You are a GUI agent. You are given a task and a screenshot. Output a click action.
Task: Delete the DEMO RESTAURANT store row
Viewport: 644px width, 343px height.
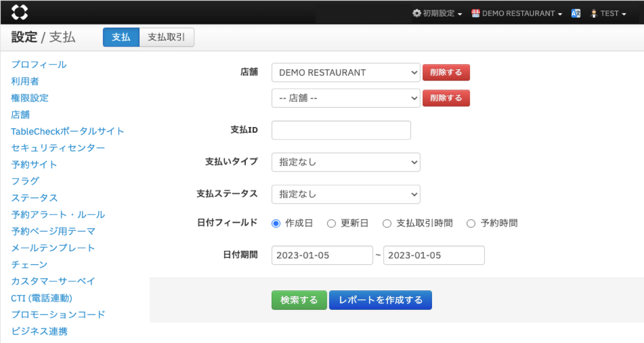click(446, 72)
